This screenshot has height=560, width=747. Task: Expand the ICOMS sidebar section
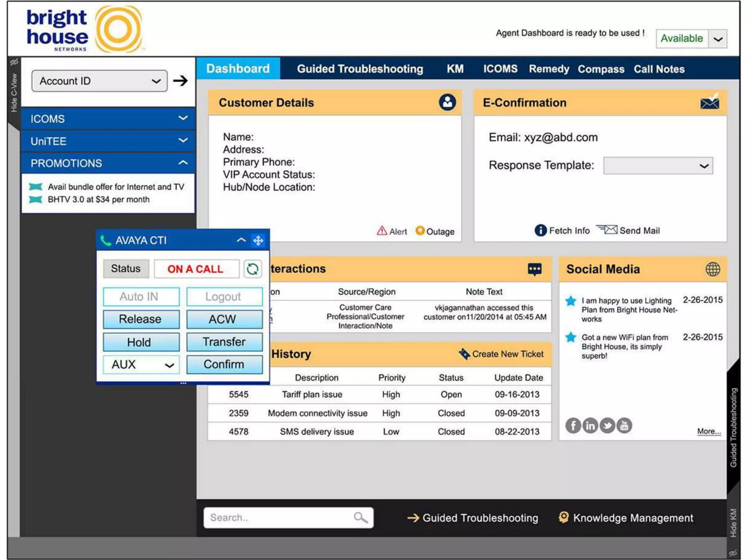(x=108, y=119)
